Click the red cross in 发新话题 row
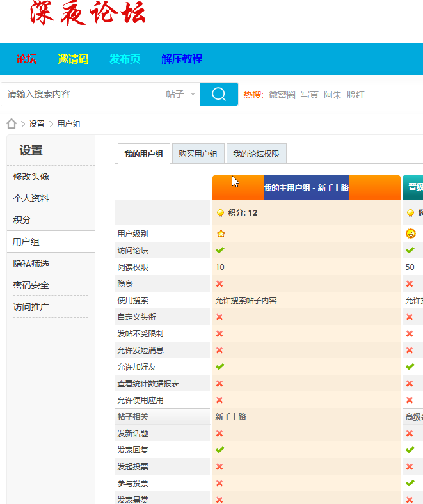Image resolution: width=423 pixels, height=504 pixels. coord(219,434)
